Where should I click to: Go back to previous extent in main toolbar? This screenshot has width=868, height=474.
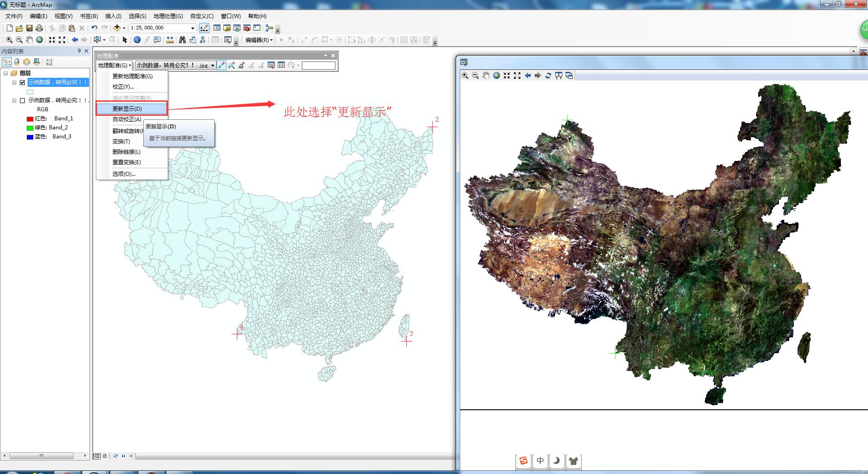(x=75, y=40)
